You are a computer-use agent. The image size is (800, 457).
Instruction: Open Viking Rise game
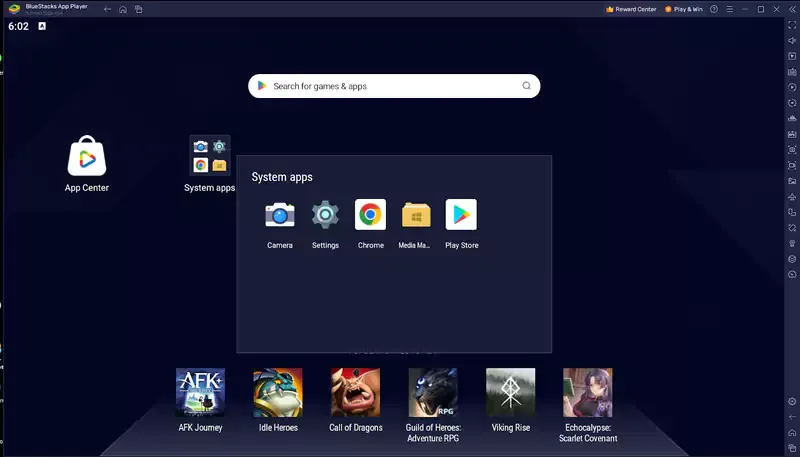510,392
